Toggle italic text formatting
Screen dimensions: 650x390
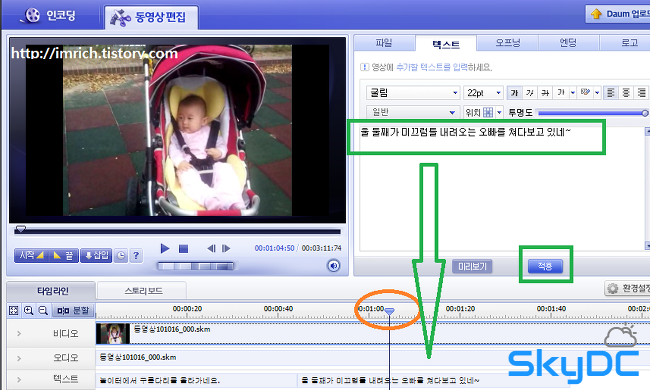(530, 93)
